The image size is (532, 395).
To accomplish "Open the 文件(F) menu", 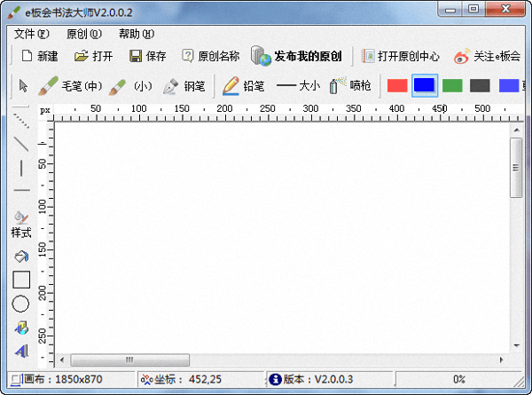I will (32, 34).
